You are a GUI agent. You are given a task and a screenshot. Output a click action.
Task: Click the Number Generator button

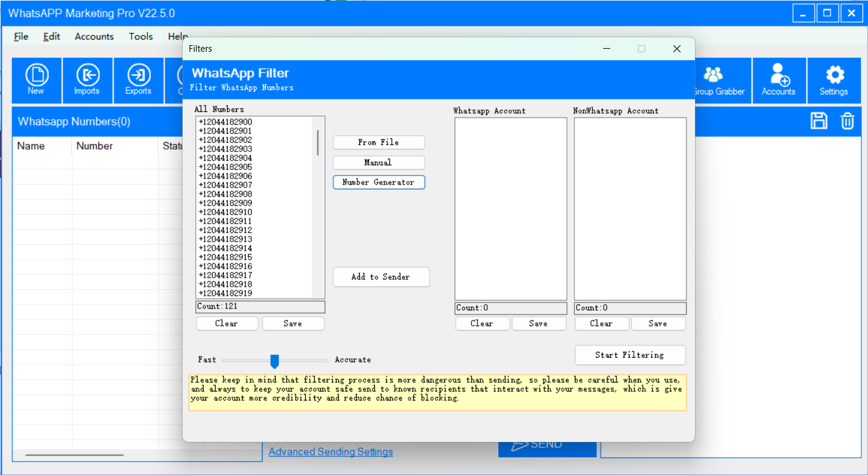point(378,182)
